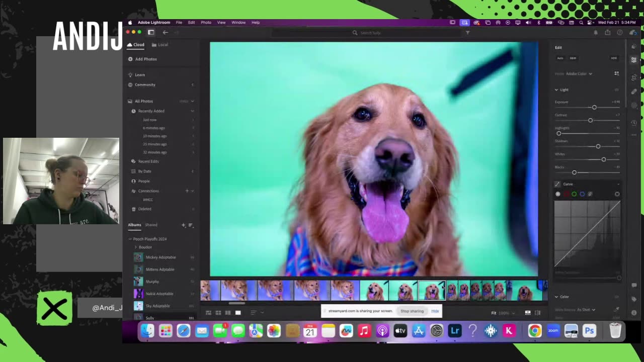Open the Window menu
The image size is (644, 362).
click(x=238, y=23)
